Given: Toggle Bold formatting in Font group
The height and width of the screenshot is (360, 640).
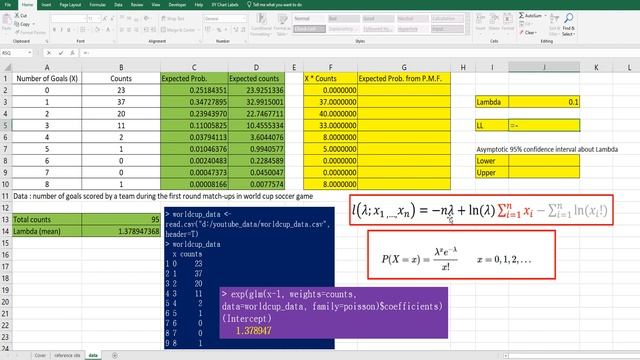Looking at the screenshot, I should coord(54,30).
